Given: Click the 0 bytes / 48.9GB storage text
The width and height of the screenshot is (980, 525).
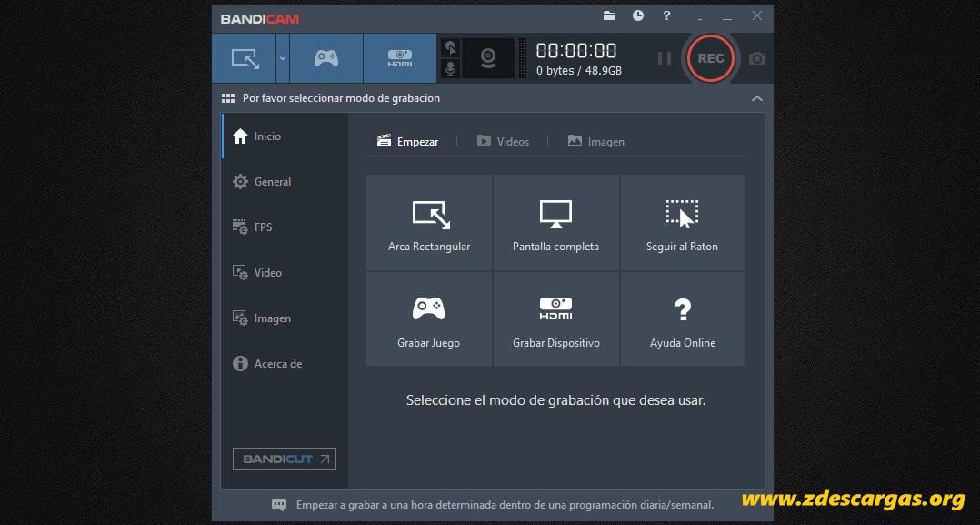Looking at the screenshot, I should coord(579,71).
